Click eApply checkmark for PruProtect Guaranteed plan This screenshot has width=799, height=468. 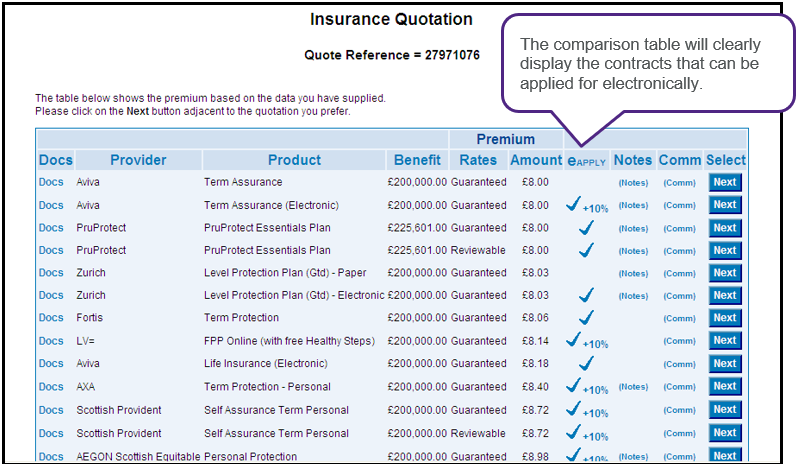586,227
